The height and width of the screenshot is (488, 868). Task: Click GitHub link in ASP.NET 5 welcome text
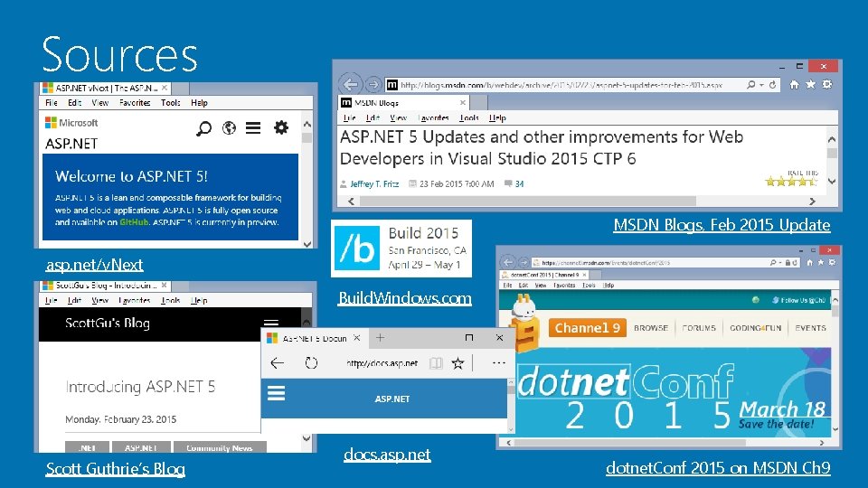click(x=134, y=222)
